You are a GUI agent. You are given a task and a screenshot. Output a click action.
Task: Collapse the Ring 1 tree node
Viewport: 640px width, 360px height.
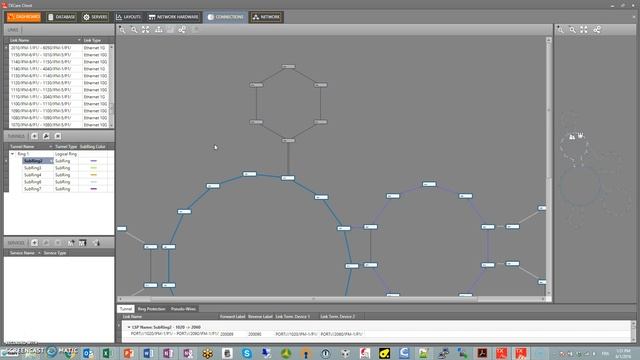(x=12, y=154)
